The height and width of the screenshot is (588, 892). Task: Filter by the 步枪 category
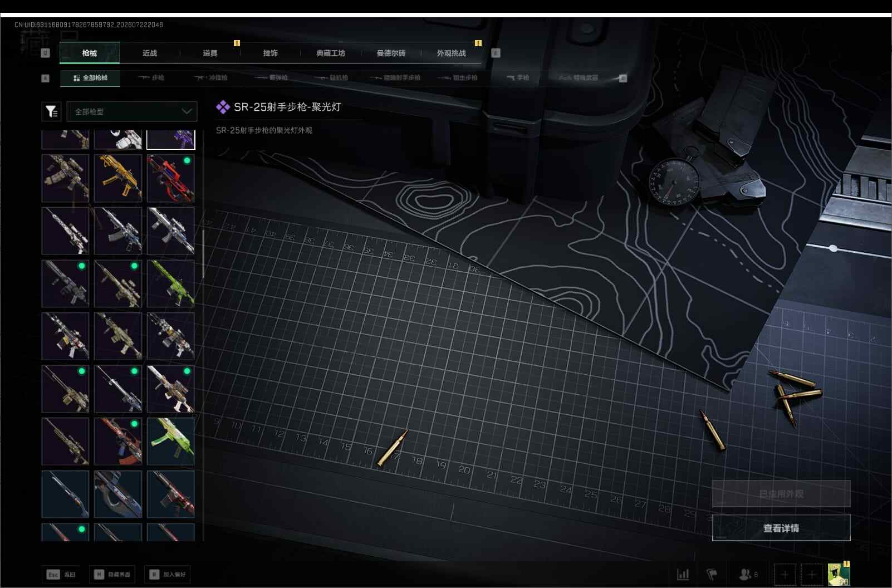(151, 78)
